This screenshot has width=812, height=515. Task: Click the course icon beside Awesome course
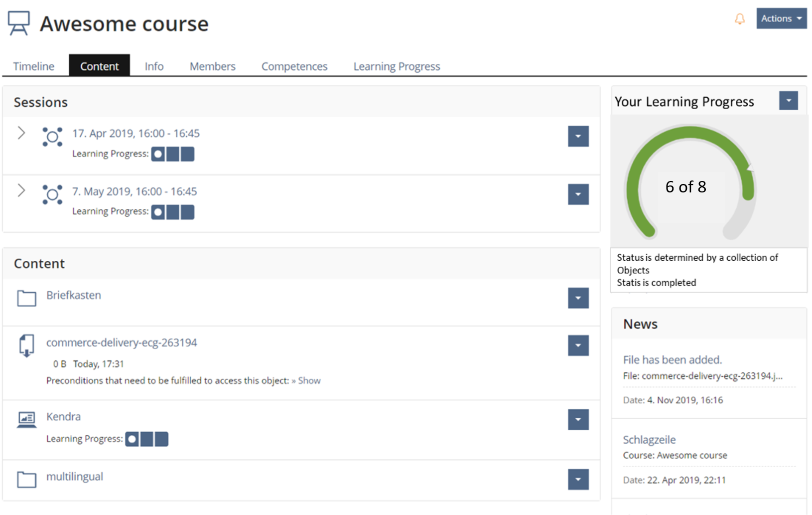(x=19, y=23)
